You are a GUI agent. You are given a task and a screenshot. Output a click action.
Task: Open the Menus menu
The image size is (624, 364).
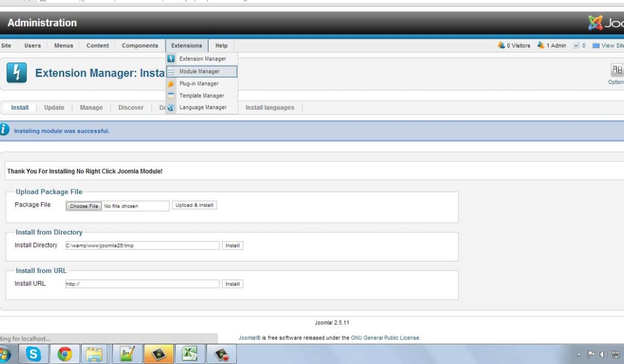(x=63, y=46)
